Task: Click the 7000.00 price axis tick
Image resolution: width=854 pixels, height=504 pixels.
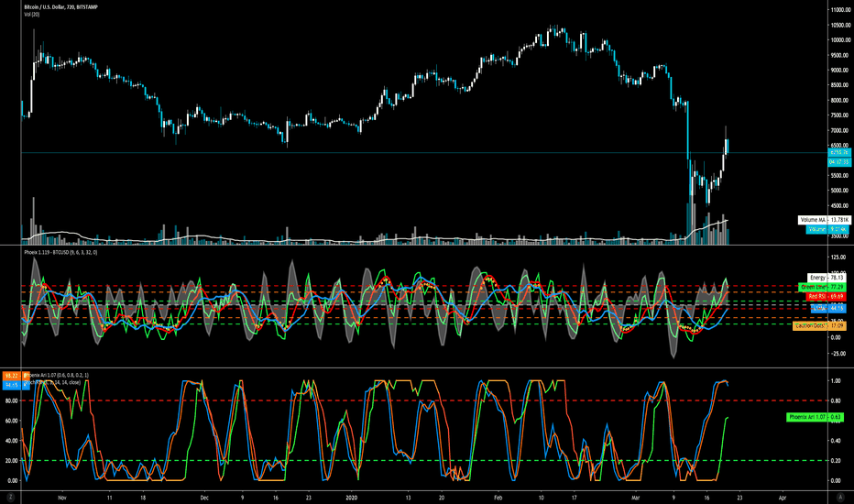Action: (x=840, y=131)
